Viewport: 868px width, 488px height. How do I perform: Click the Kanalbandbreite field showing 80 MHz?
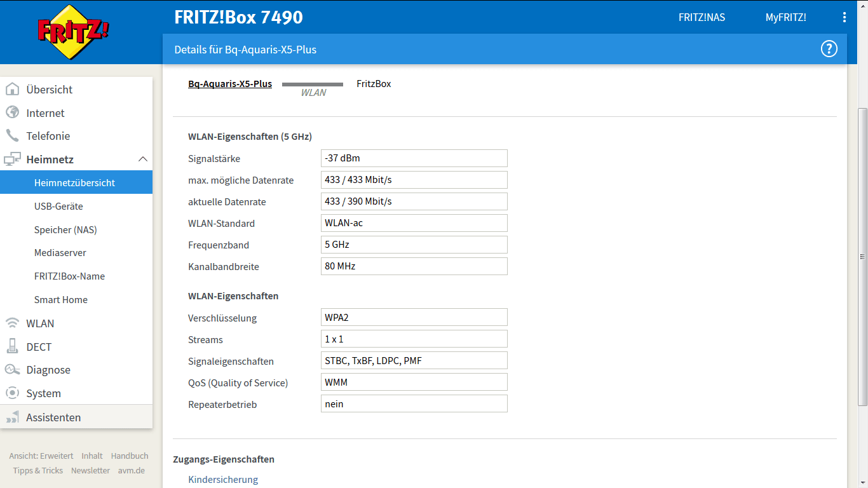tap(414, 266)
